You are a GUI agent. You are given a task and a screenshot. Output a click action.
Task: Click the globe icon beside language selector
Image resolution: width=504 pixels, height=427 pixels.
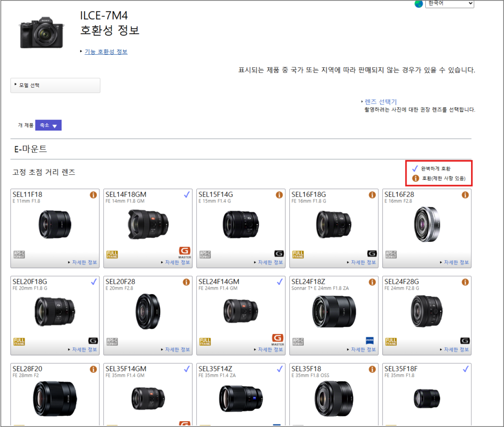418,3
